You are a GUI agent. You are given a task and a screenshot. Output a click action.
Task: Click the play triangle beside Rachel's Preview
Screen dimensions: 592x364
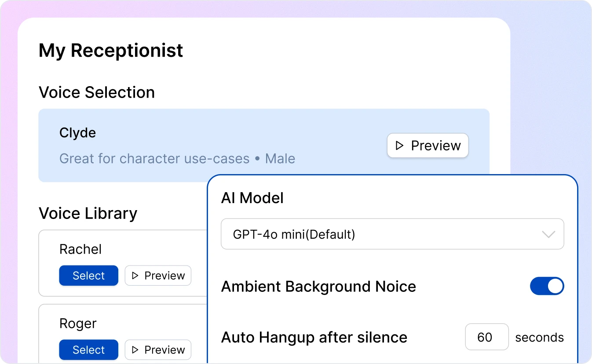135,276
